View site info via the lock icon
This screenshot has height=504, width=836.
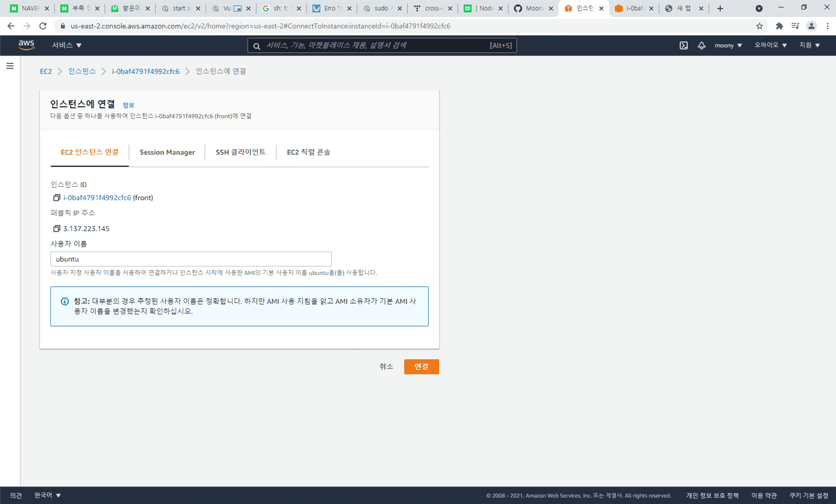(x=63, y=26)
